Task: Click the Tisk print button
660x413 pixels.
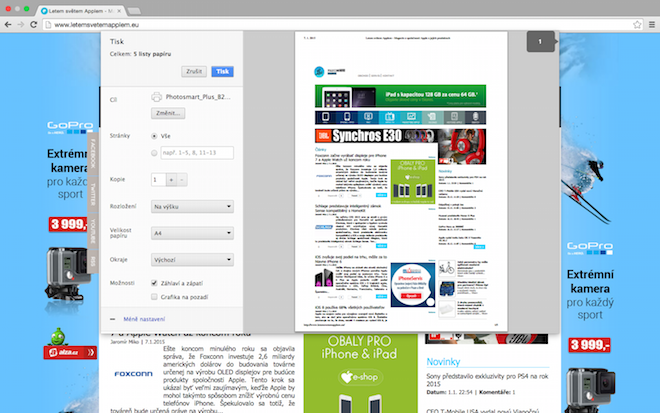Action: pos(222,72)
